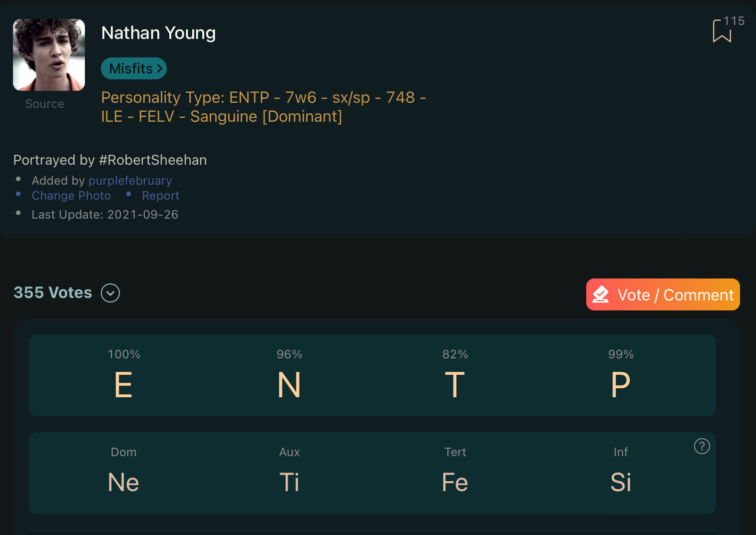
Task: Click the Tert Fe function
Action: 455,471
